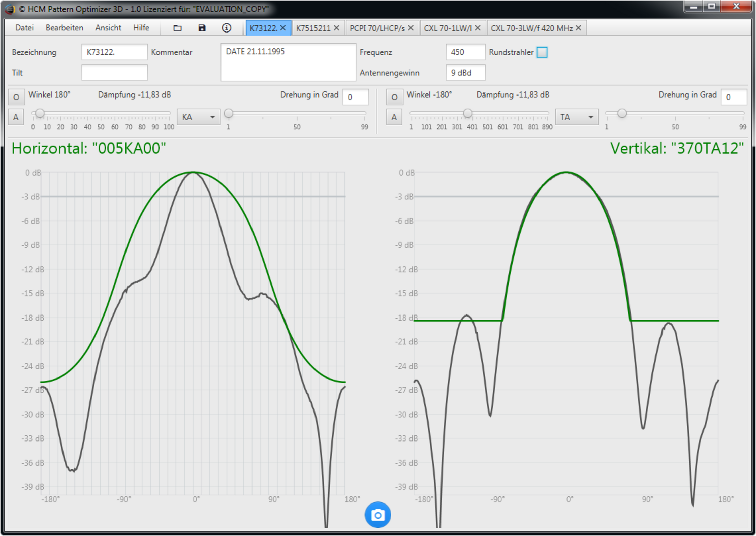Viewport: 756px width, 536px height.
Task: Click the Bezeichnung input field
Action: click(x=114, y=52)
